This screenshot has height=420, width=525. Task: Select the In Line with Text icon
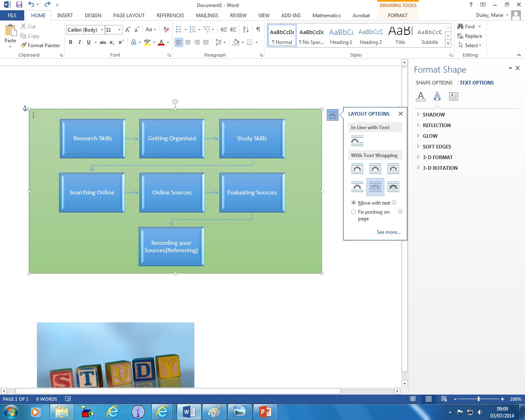click(x=357, y=142)
